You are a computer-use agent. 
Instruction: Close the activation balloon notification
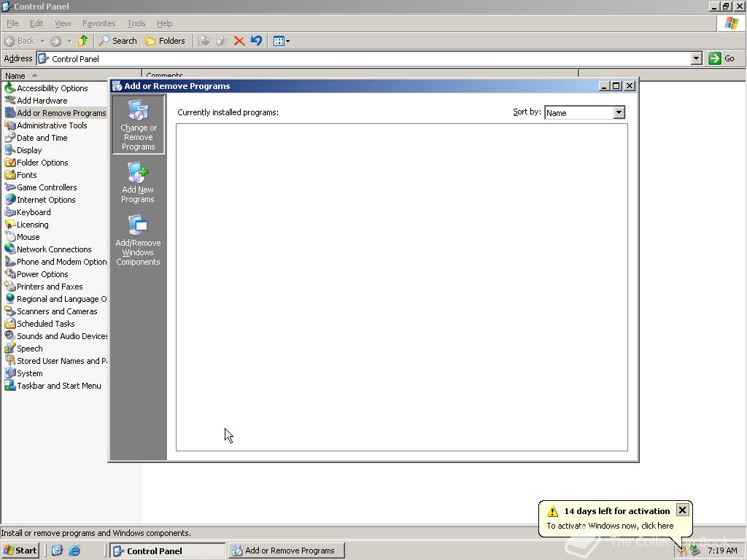(682, 510)
